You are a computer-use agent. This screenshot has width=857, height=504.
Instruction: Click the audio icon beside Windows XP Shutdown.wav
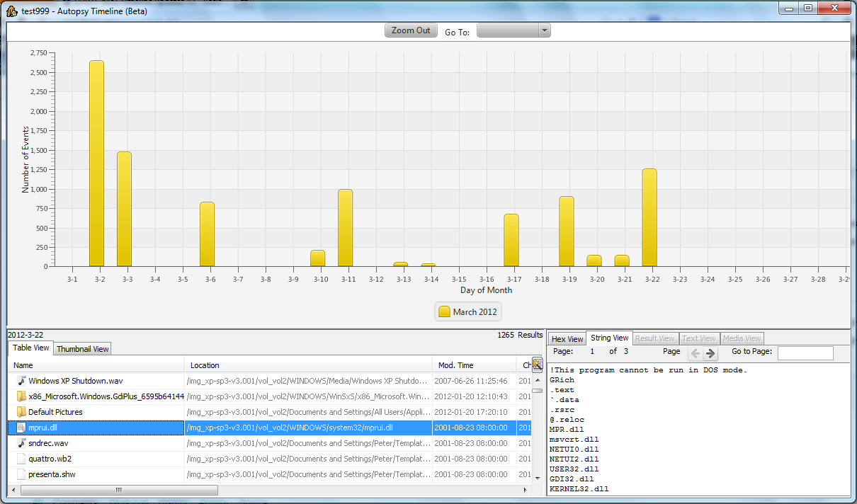21,381
